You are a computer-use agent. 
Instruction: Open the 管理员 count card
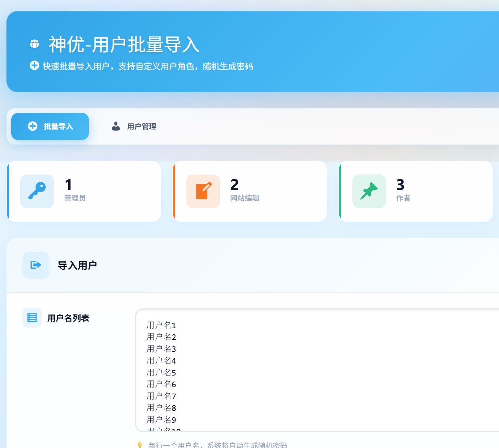(84, 191)
